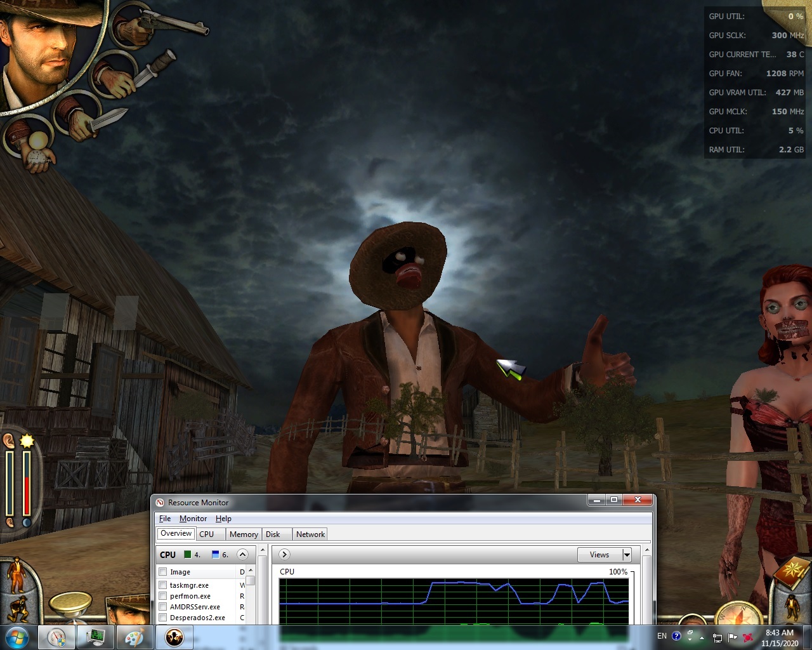Check the perfmon.exe process checkbox
The height and width of the screenshot is (650, 812).
pyautogui.click(x=163, y=596)
